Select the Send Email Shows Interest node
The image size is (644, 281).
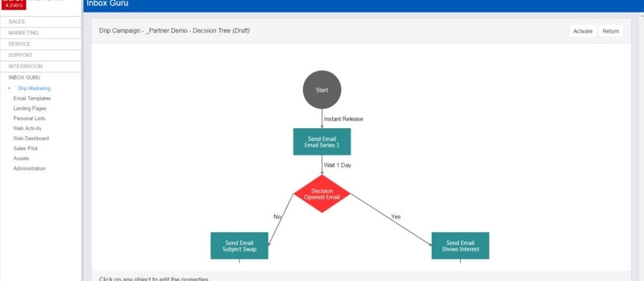460,246
